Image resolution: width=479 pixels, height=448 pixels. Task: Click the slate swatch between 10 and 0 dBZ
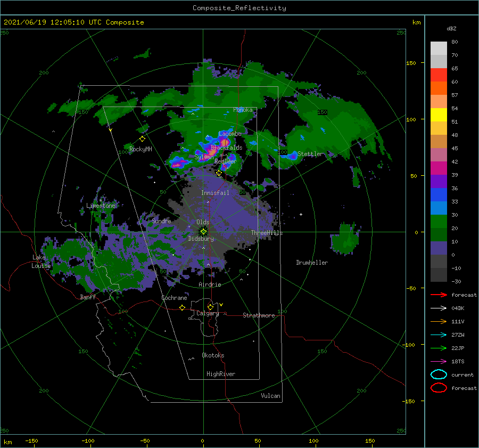tap(439, 248)
